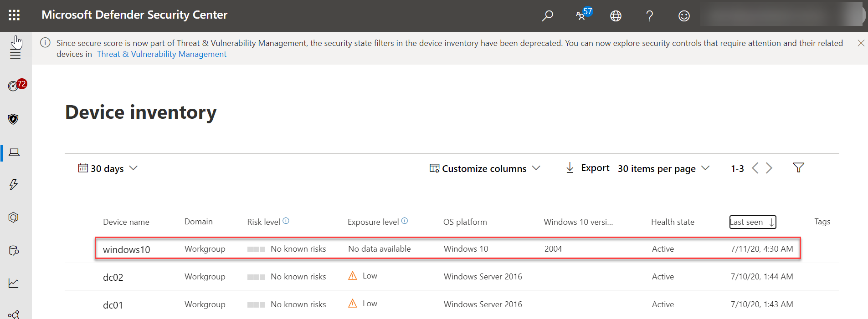Click "No data available" in windows10 row
Image resolution: width=868 pixels, height=319 pixels.
point(379,249)
